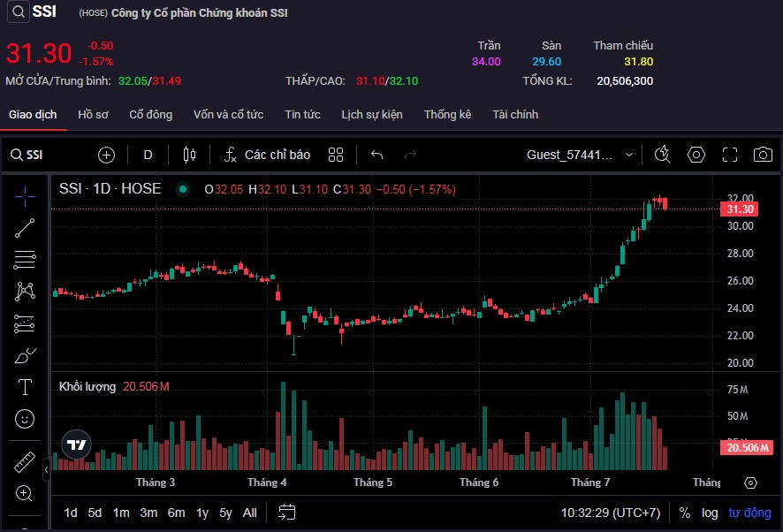This screenshot has width=783, height=532.
Task: Toggle log scale on the price axis
Action: pos(710,513)
